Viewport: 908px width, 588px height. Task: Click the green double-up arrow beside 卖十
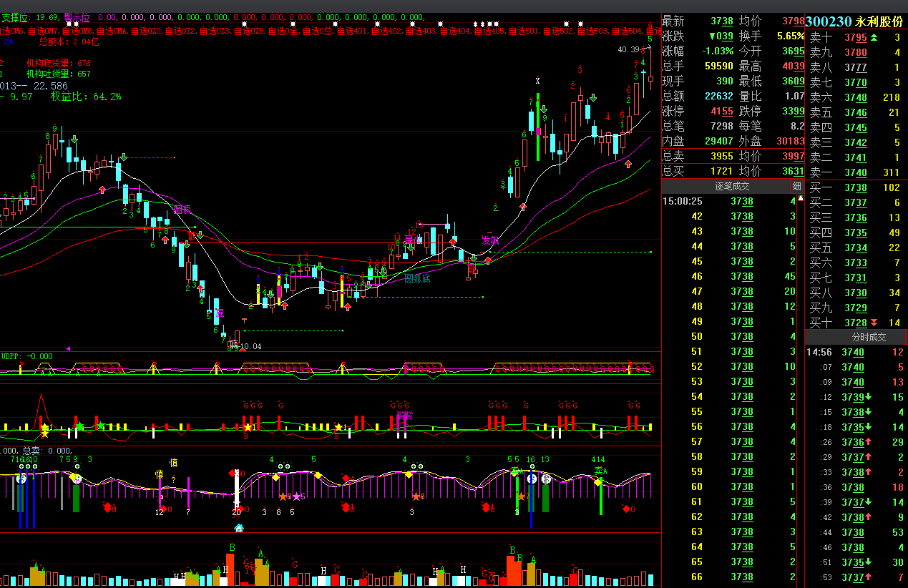[x=874, y=37]
